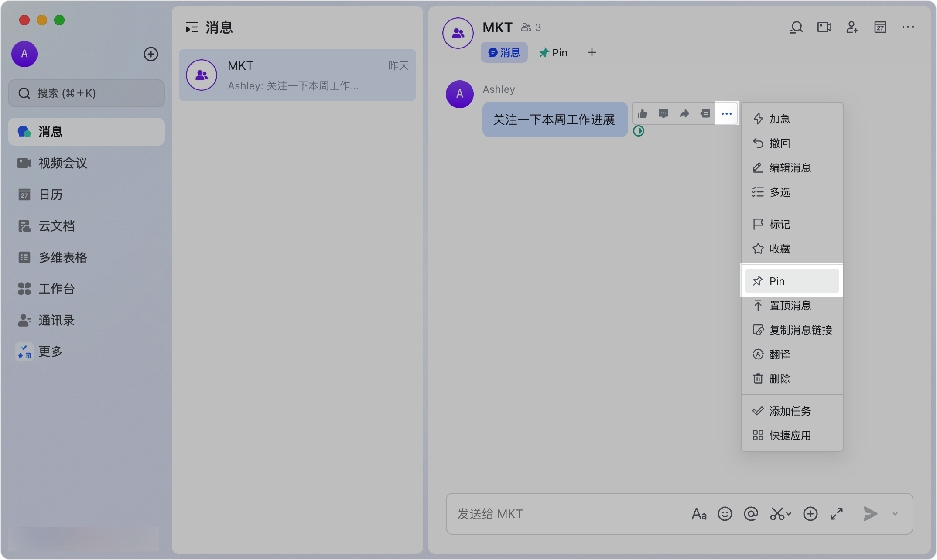Open the message more-actions three dots
Image resolution: width=937 pixels, height=560 pixels.
coord(727,114)
